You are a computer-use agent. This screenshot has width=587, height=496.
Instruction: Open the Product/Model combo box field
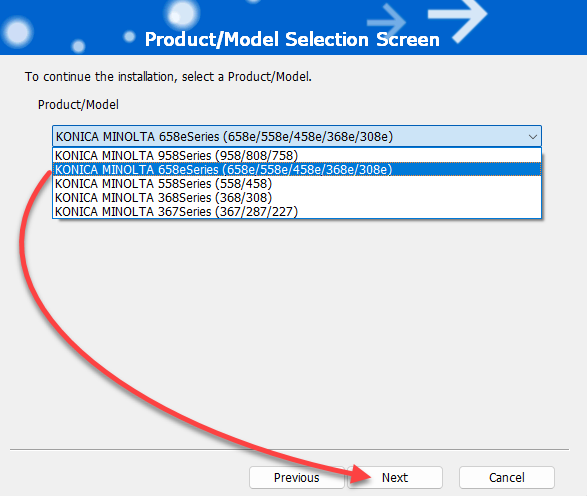tap(297, 136)
